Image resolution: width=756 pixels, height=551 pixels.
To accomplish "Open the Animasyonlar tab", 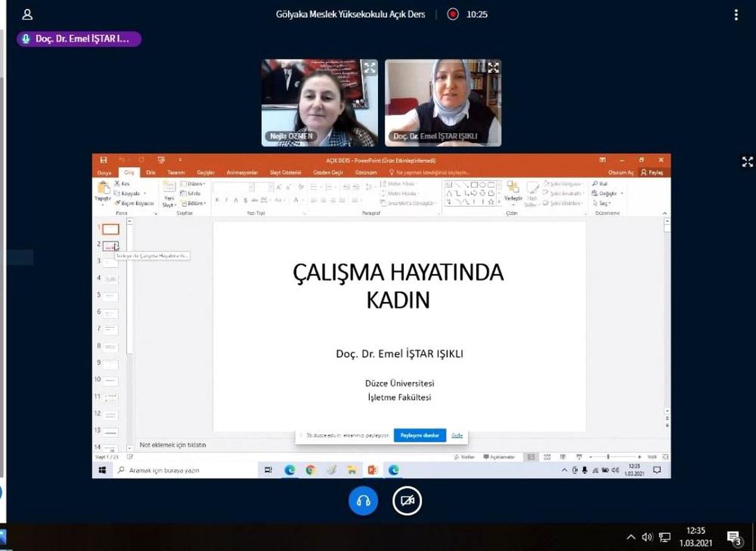I will tap(243, 172).
